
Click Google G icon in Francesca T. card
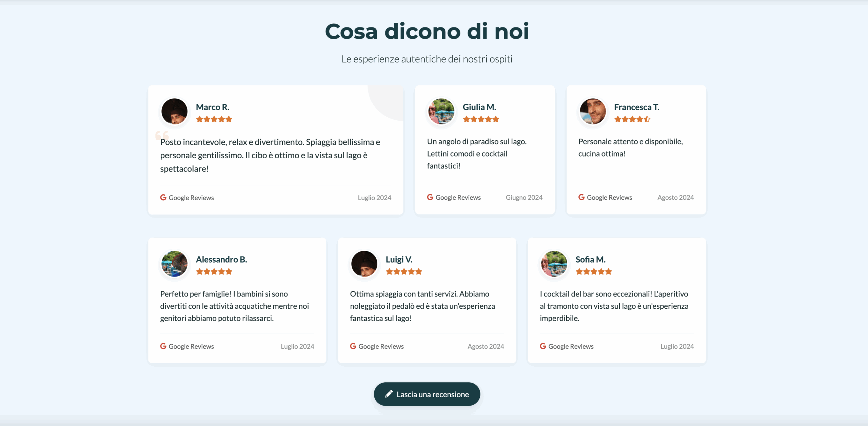[x=581, y=197]
